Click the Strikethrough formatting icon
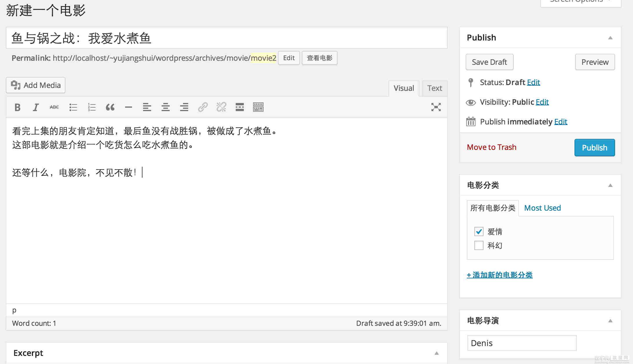Screen dimensions: 633x364 tap(54, 107)
